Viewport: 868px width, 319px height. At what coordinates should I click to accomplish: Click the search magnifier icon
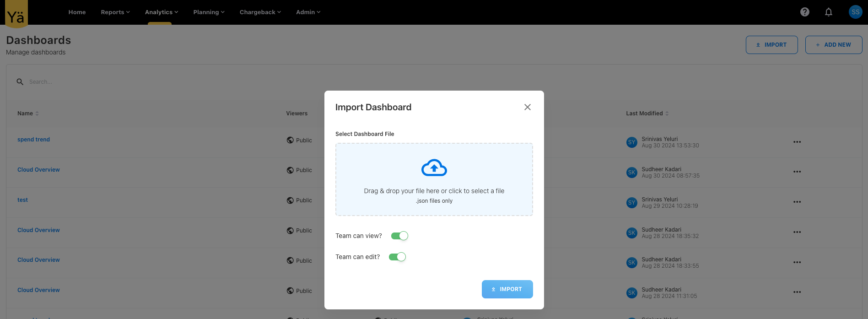point(20,82)
